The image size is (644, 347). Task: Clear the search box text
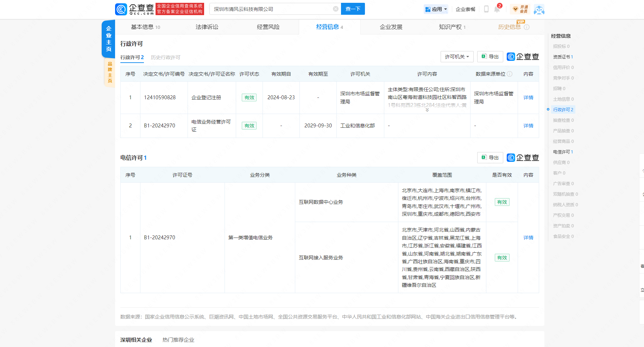click(x=335, y=9)
